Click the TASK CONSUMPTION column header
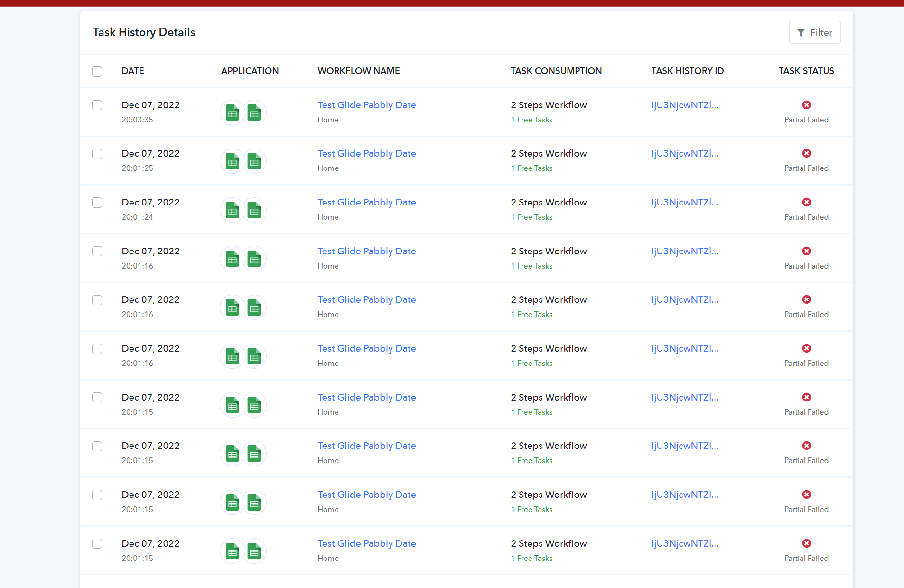This screenshot has width=904, height=588. point(556,71)
